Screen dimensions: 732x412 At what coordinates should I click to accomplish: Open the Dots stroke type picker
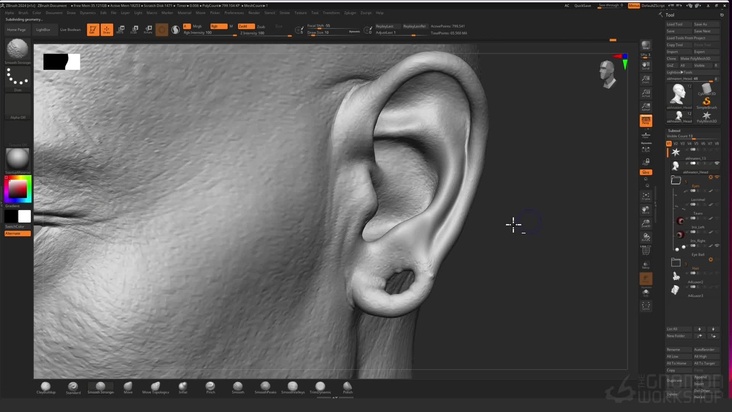pyautogui.click(x=18, y=78)
